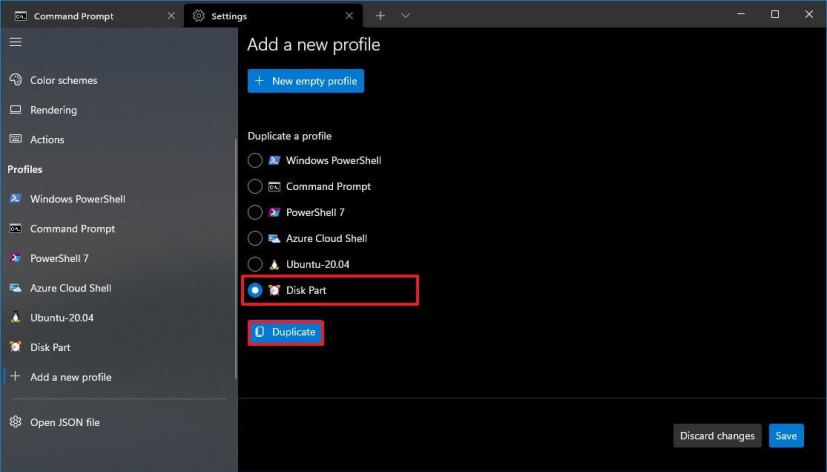Click New empty profile button

coord(306,81)
